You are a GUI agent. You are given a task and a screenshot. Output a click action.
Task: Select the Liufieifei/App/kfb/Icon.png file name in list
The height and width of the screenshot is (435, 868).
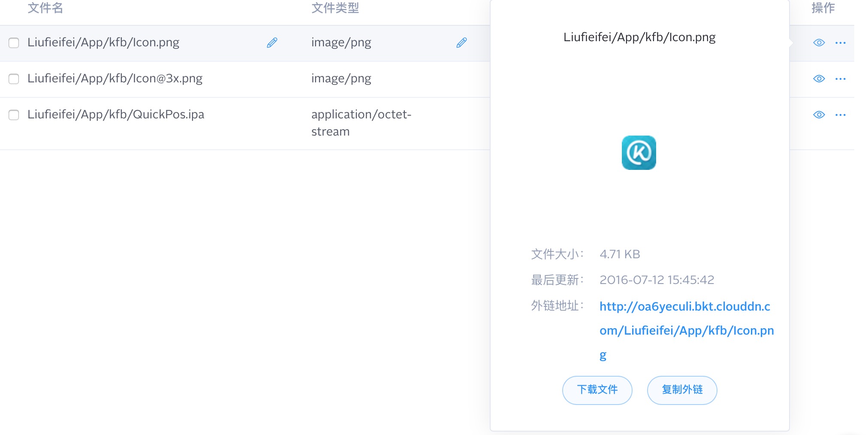click(x=103, y=42)
